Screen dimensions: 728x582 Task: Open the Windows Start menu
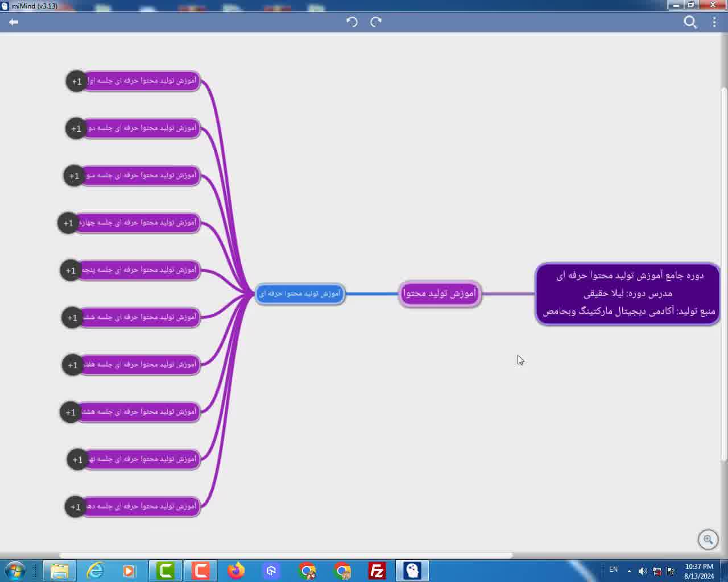coord(15,570)
